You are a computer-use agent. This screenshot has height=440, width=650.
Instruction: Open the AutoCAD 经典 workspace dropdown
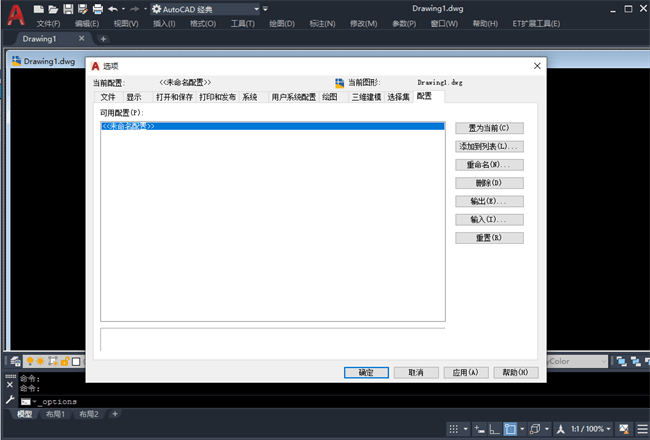(x=205, y=9)
